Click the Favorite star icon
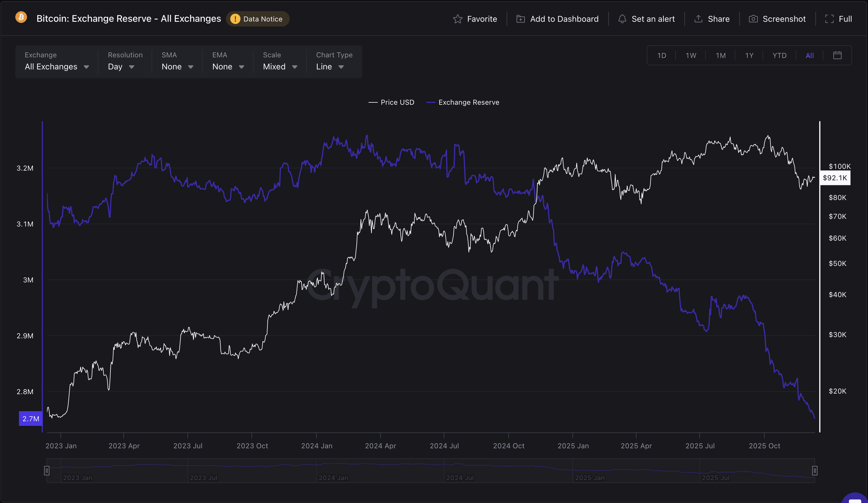This screenshot has height=503, width=868. tap(458, 19)
